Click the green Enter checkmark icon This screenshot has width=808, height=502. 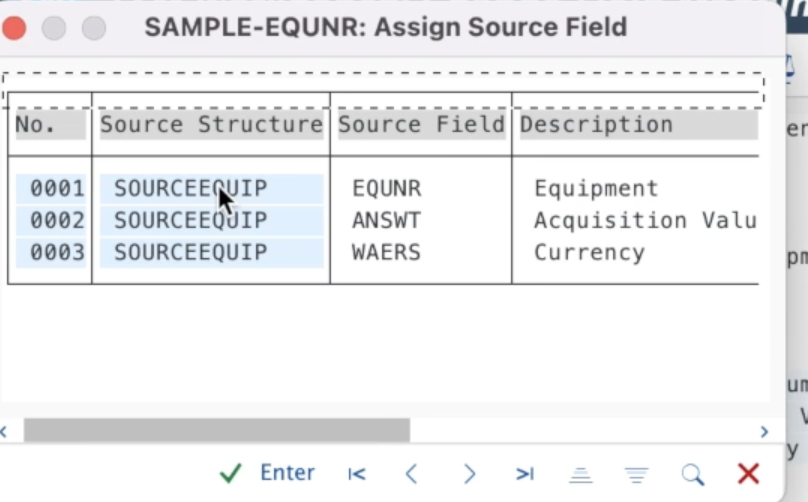[231, 473]
